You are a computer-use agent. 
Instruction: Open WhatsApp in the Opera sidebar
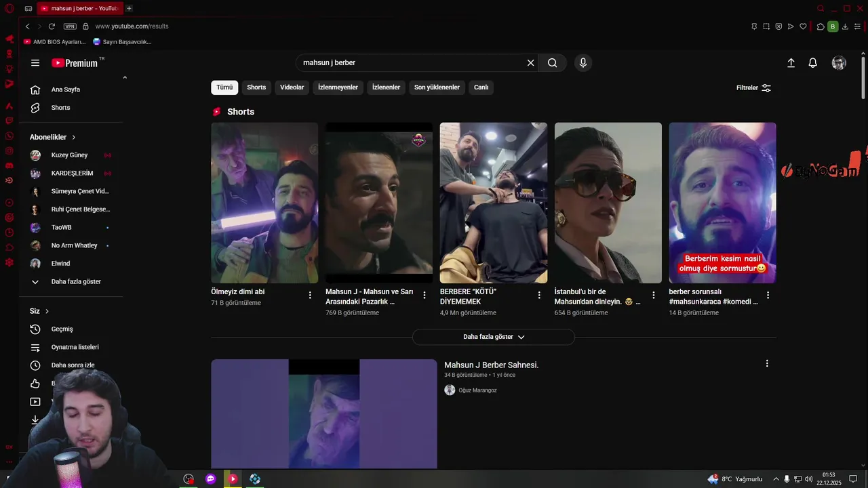(x=9, y=136)
